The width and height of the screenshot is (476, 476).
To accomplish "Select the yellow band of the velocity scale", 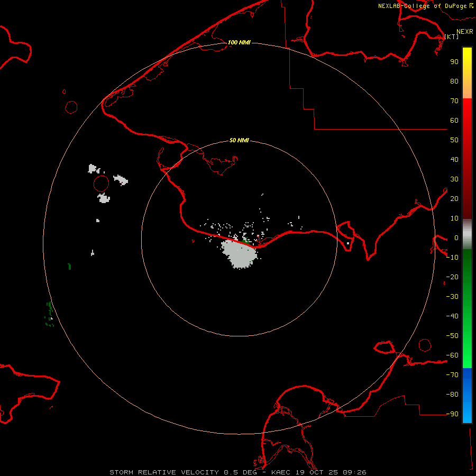I will pyautogui.click(x=467, y=73).
